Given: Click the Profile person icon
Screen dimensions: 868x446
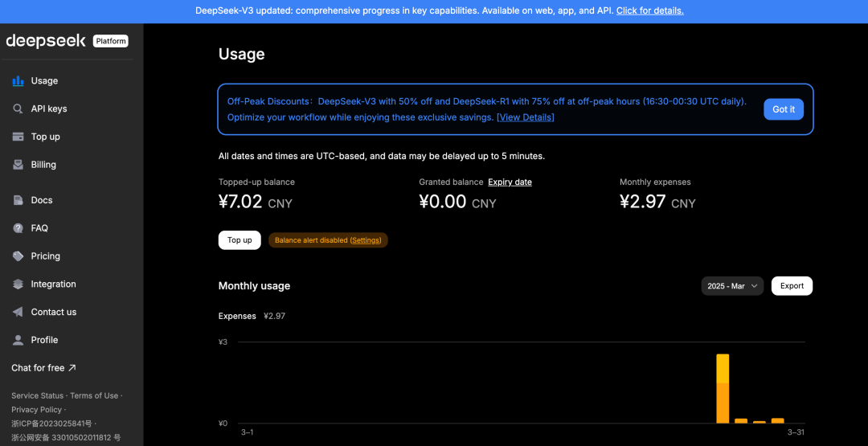Looking at the screenshot, I should tap(18, 340).
